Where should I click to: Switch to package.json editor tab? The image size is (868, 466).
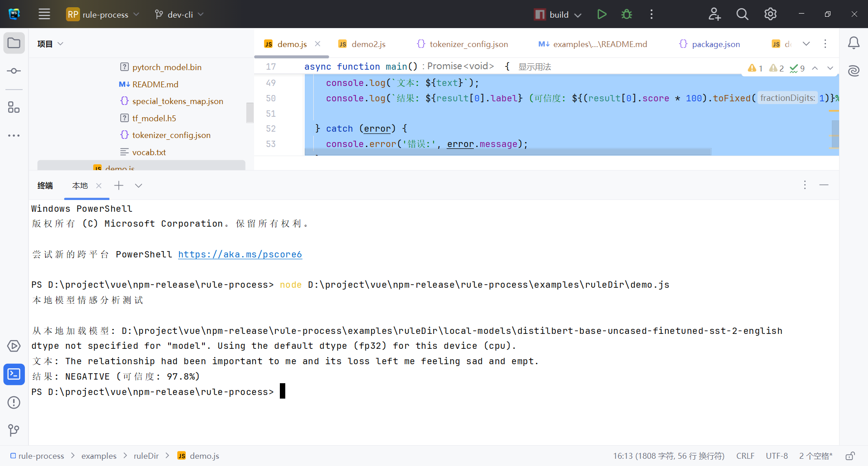point(716,44)
